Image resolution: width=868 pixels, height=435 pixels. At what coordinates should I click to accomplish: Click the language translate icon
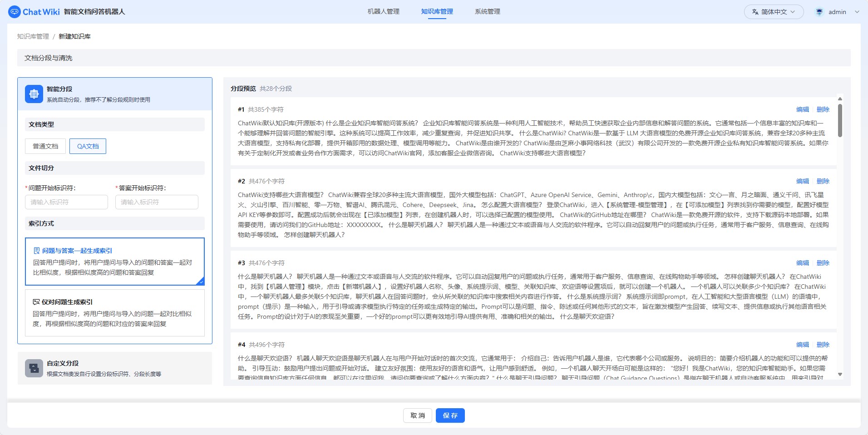tap(755, 12)
